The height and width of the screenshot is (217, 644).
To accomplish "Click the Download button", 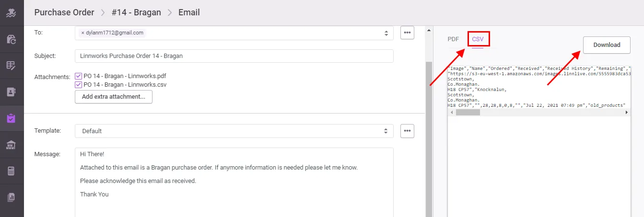I will click(607, 45).
